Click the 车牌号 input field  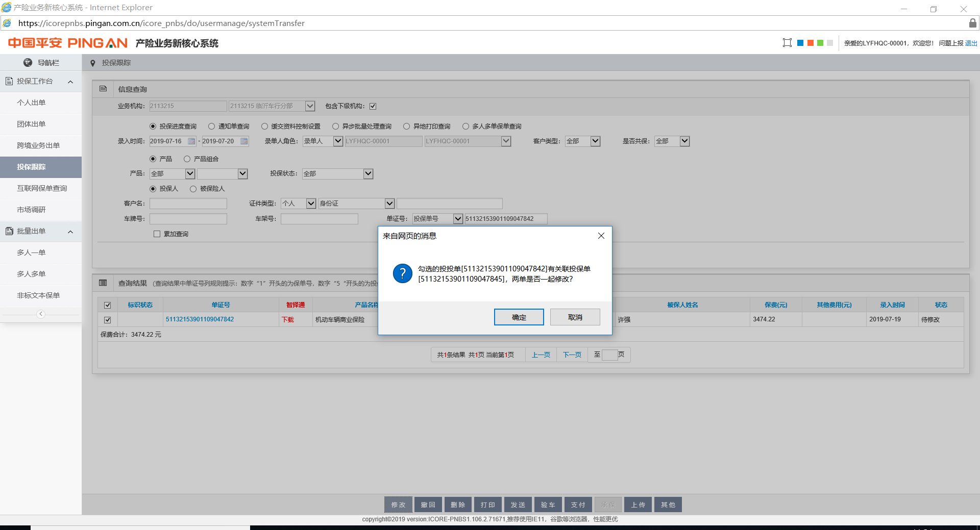(188, 219)
